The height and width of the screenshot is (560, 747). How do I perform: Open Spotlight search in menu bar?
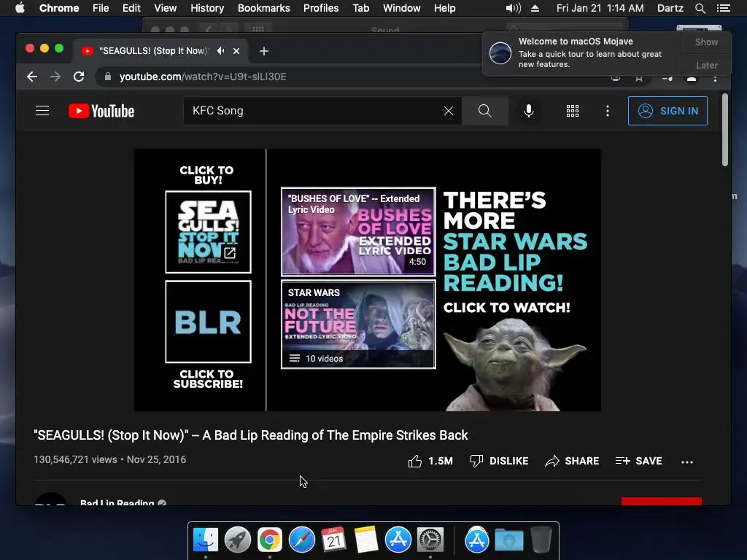(700, 8)
